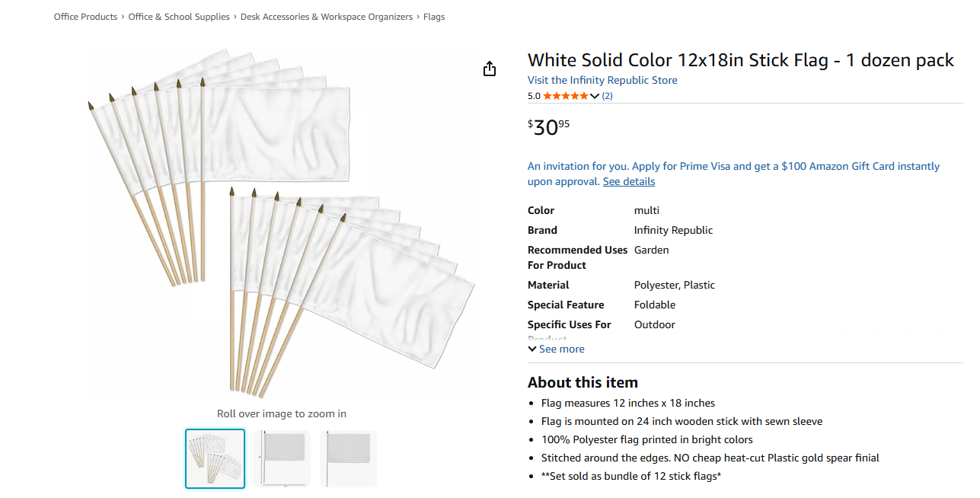The width and height of the screenshot is (980, 498).
Task: Click the $30.95 price
Action: (549, 127)
